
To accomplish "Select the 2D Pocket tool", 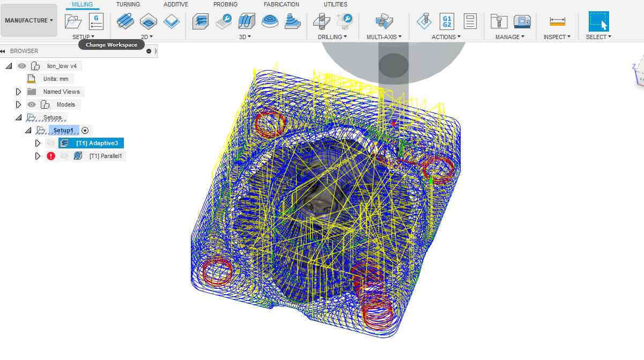I will (149, 21).
